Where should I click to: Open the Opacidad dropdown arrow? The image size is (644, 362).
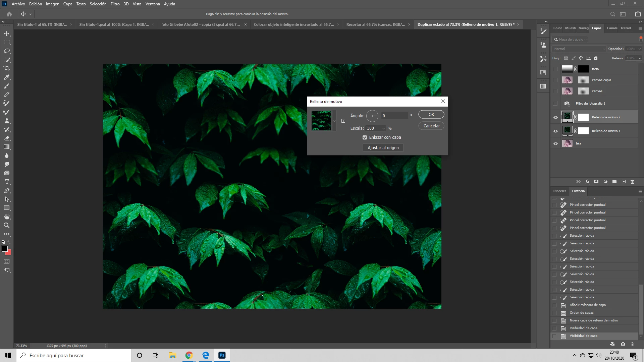(x=640, y=49)
